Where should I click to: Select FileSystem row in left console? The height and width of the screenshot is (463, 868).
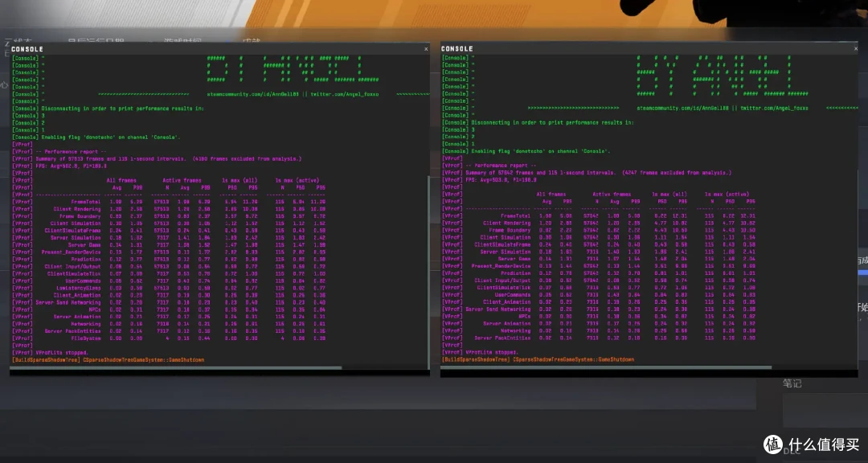[169, 338]
